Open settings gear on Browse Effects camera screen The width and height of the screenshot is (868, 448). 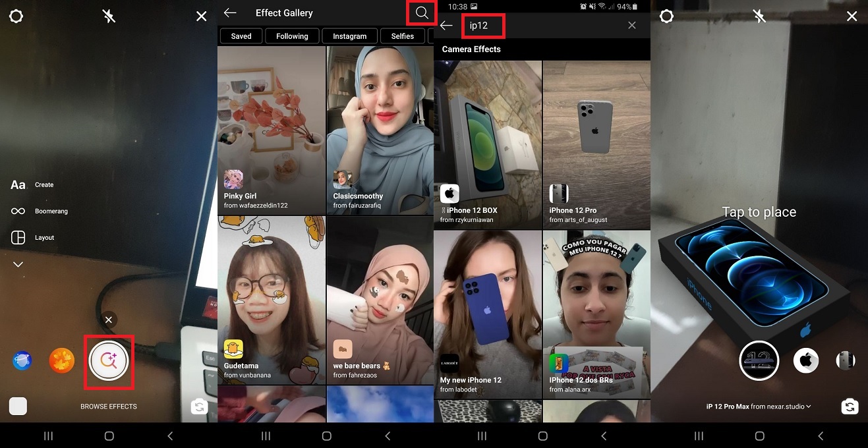[16, 16]
